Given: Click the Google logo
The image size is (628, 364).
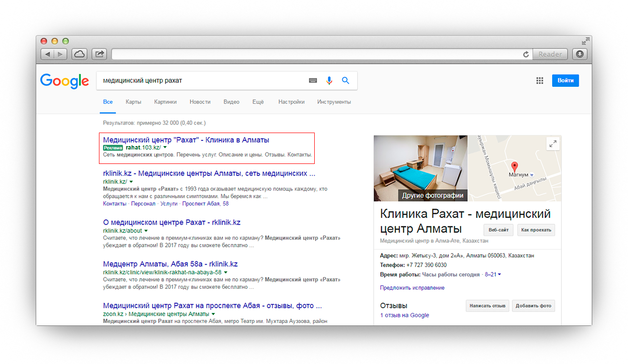Looking at the screenshot, I should pos(65,81).
